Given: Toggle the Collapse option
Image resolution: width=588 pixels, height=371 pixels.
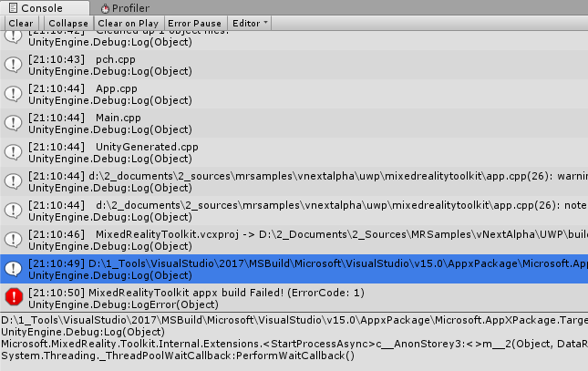Looking at the screenshot, I should tap(68, 24).
